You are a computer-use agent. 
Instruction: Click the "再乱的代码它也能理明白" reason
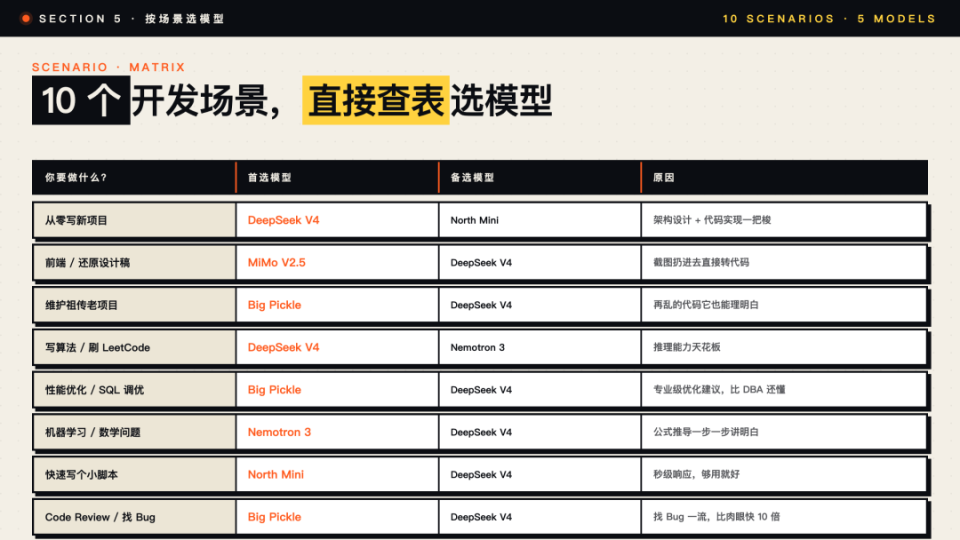706,305
